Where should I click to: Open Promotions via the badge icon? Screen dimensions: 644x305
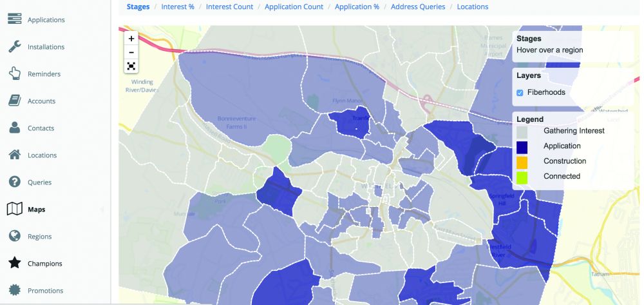tap(14, 290)
